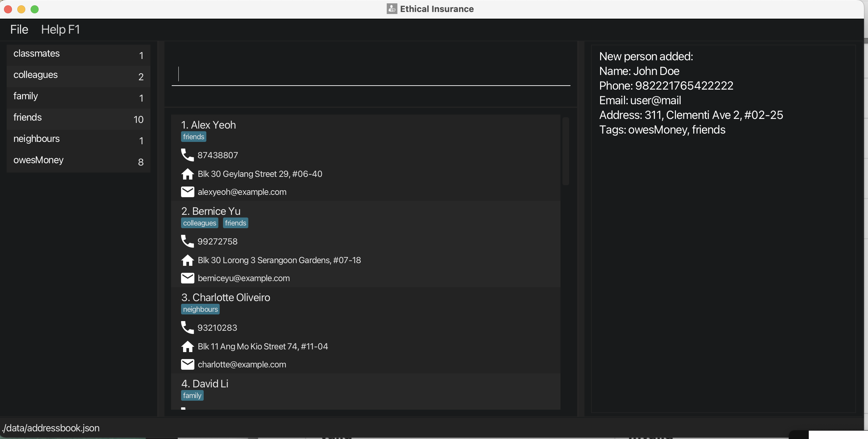Click the phone icon on Alex Yeoh's card
The height and width of the screenshot is (439, 868).
(x=187, y=155)
